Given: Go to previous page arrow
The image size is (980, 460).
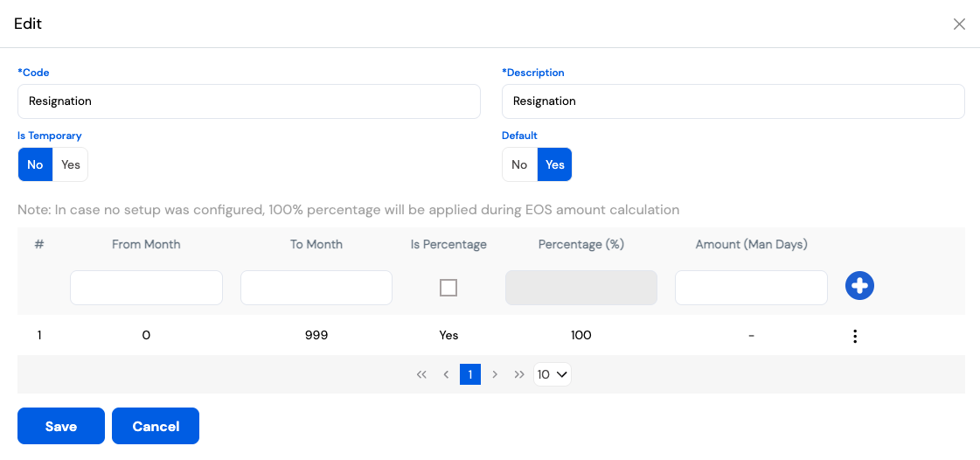Looking at the screenshot, I should tap(446, 374).
